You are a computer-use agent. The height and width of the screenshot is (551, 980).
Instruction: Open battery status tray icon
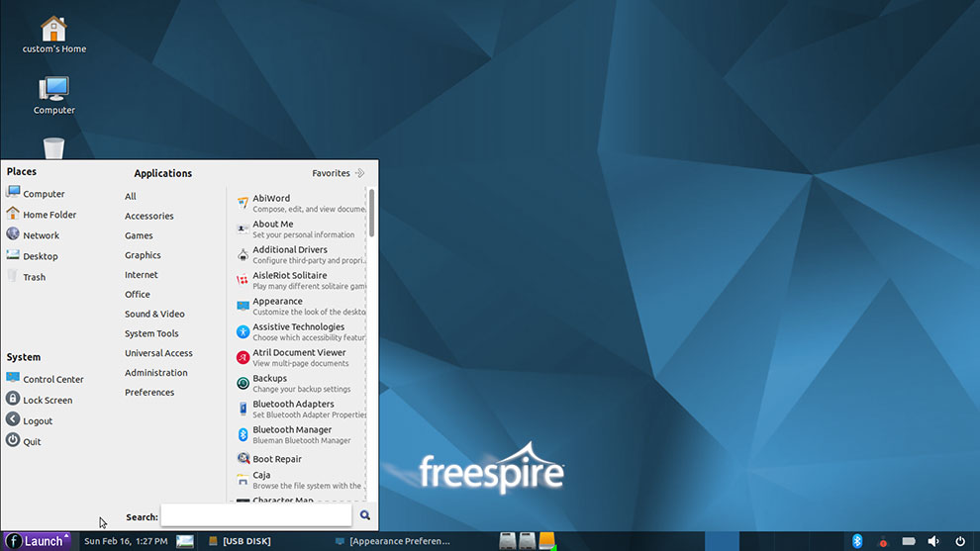tap(909, 541)
